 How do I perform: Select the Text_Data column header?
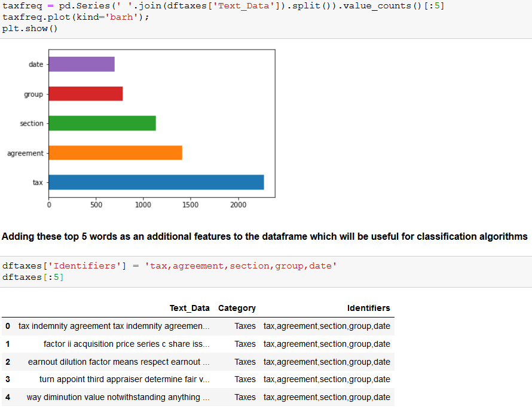point(189,308)
